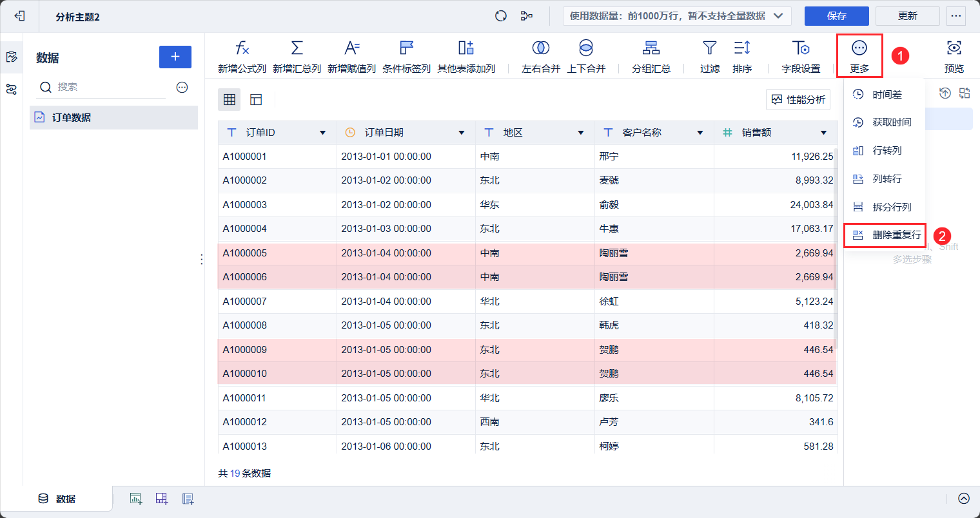This screenshot has height=518, width=980.
Task: Open the circled ellipsis beside the search box
Action: tap(182, 87)
